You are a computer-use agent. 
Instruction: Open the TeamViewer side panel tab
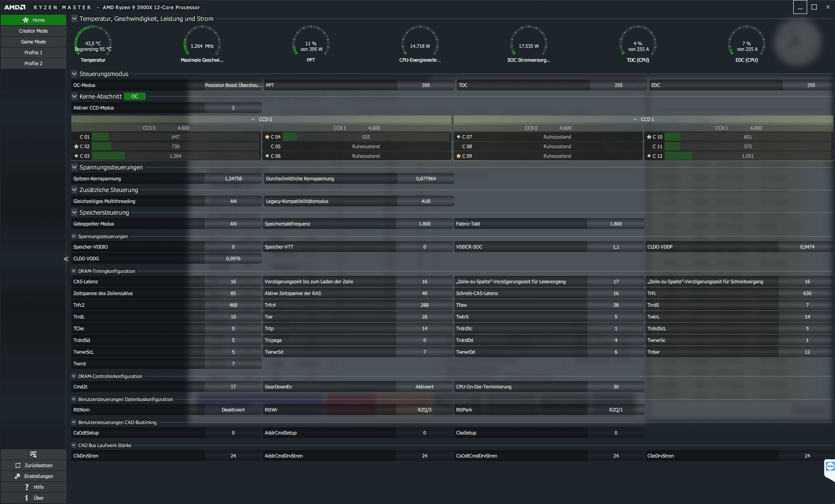[x=830, y=468]
